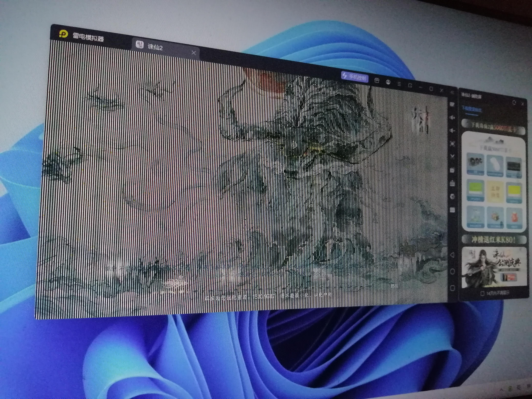Viewport: 532px width, 399px height.
Task: Open keyboard mapping from the top sidebar icon
Action: tap(452, 104)
